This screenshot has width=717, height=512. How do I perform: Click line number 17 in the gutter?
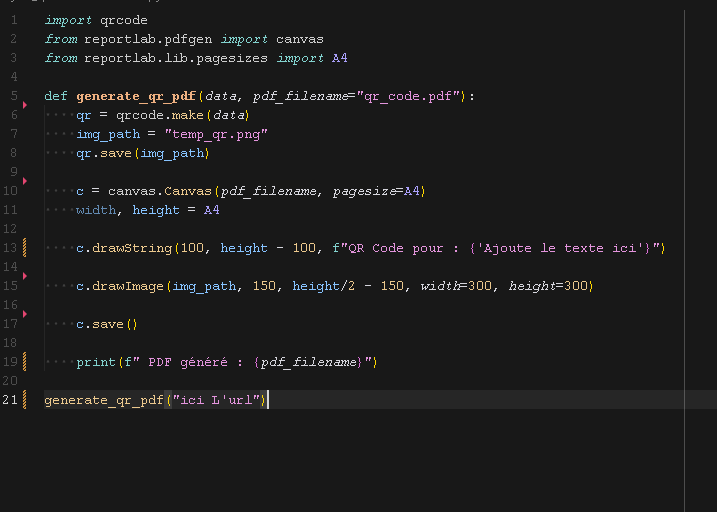click(x=10, y=324)
